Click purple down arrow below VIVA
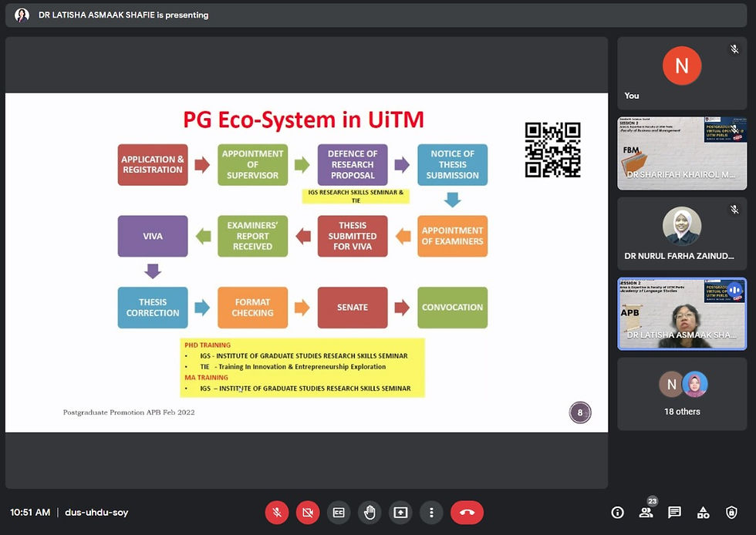756x535 pixels. coord(153,271)
